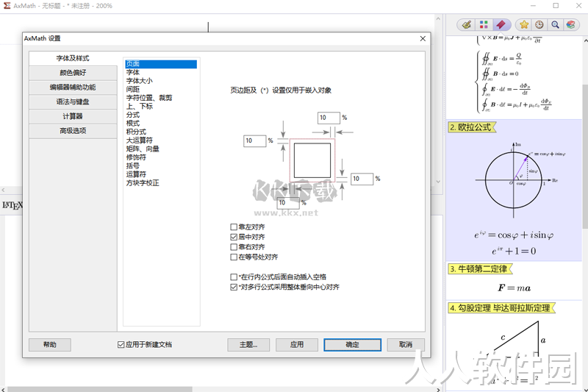Open favorites with the star icon
This screenshot has height=392, width=588.
click(x=524, y=25)
